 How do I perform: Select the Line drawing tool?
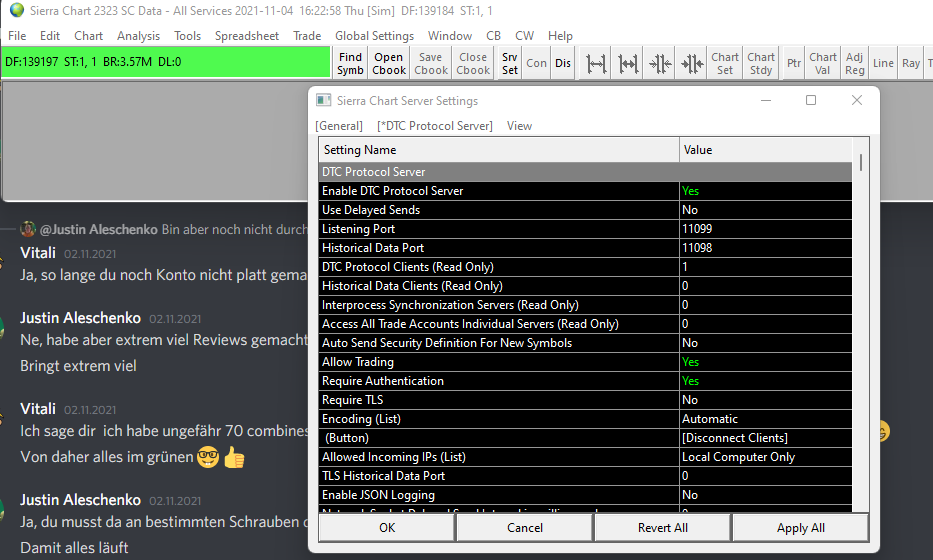coord(883,63)
